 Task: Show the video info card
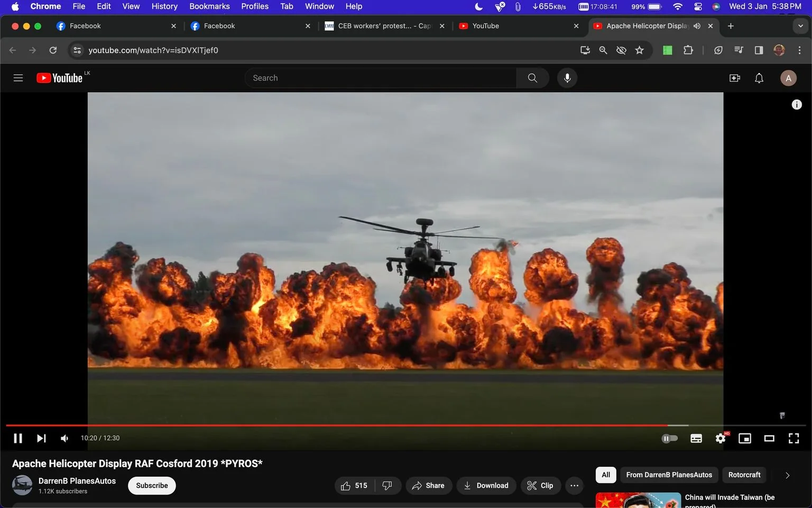point(797,105)
